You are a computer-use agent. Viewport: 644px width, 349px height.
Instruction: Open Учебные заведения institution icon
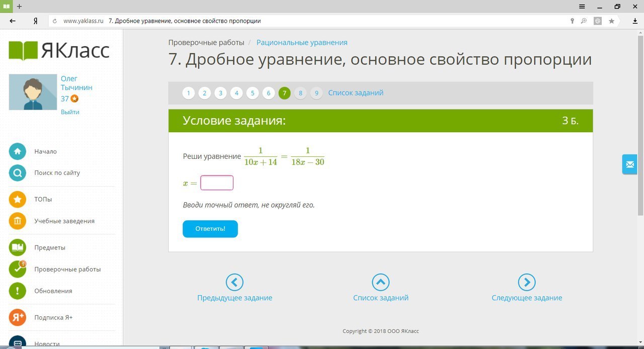(x=18, y=221)
